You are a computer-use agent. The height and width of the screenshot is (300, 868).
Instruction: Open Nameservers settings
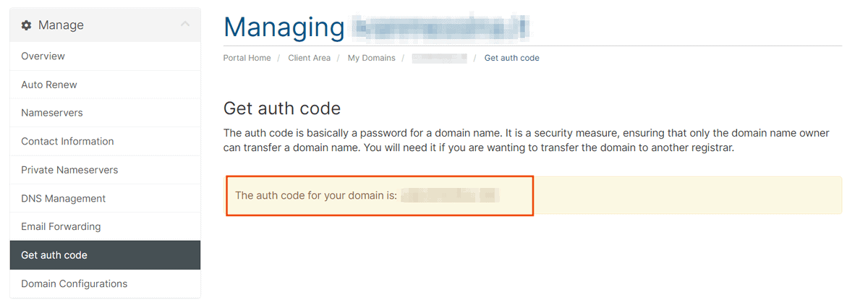[105, 113]
